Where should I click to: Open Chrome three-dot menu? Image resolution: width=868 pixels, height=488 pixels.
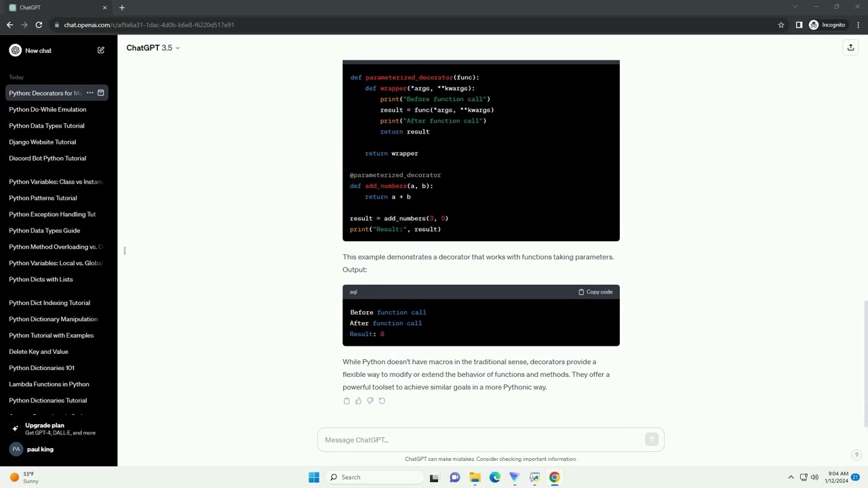coord(858,25)
